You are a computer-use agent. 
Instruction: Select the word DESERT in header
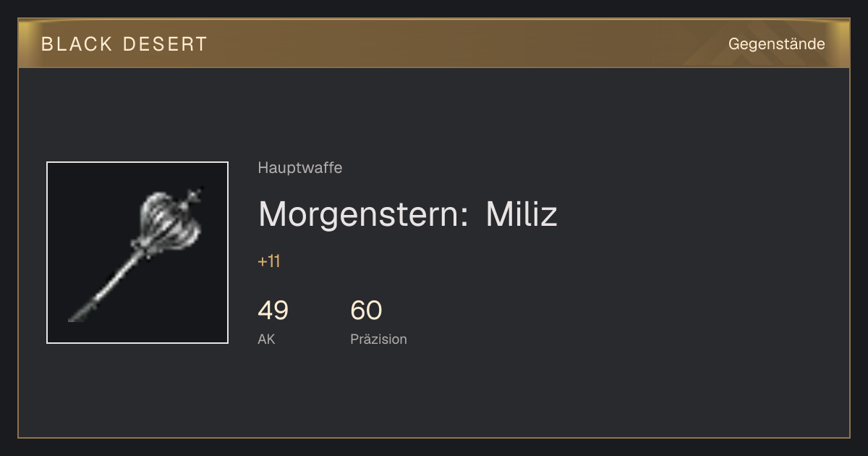[166, 44]
